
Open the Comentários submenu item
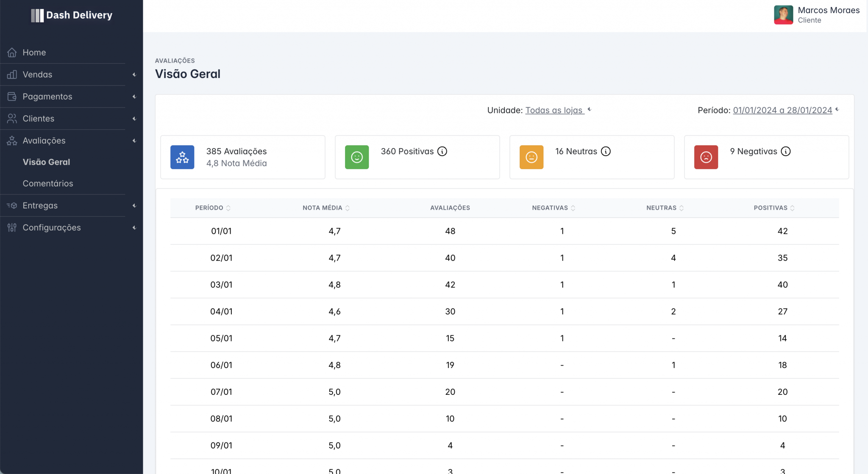[x=48, y=183]
